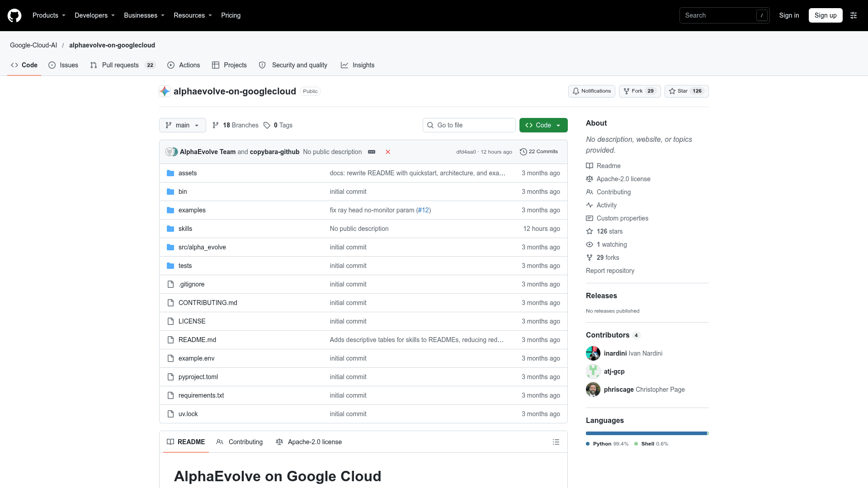The width and height of the screenshot is (868, 488).
Task: Switch to the Actions tab
Action: pyautogui.click(x=184, y=65)
